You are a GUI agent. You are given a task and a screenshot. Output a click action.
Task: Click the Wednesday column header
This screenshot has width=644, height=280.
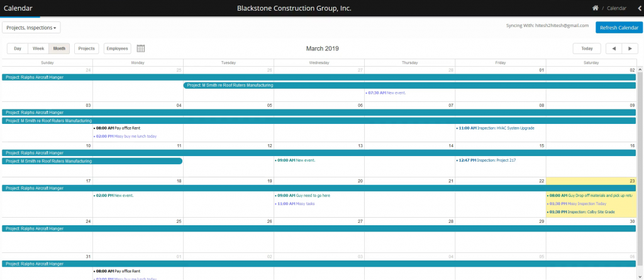pos(319,63)
